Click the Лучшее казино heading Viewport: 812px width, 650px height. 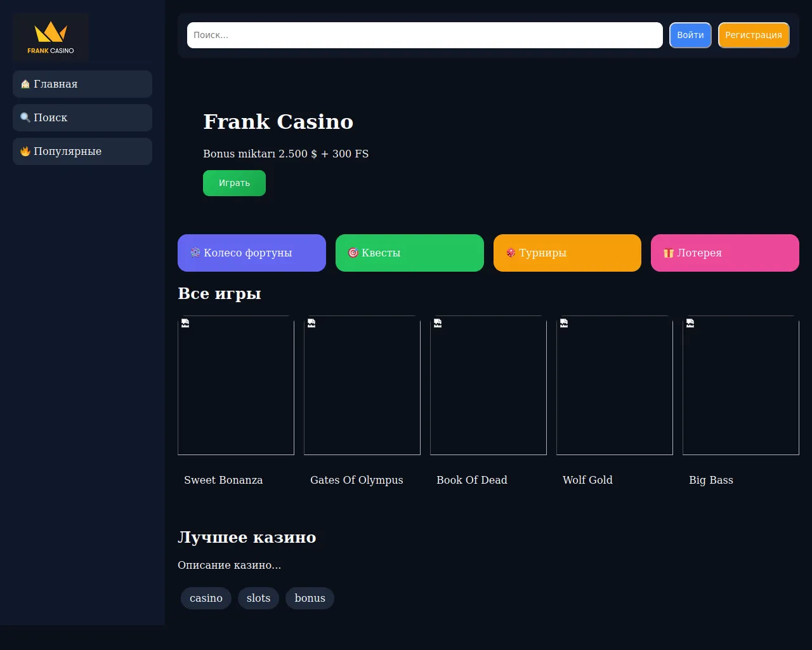pos(247,537)
